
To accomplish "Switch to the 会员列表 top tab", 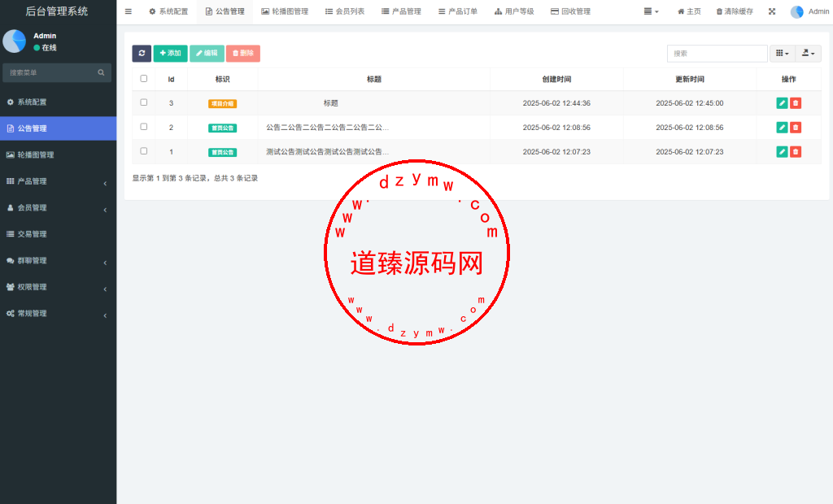I will [345, 11].
